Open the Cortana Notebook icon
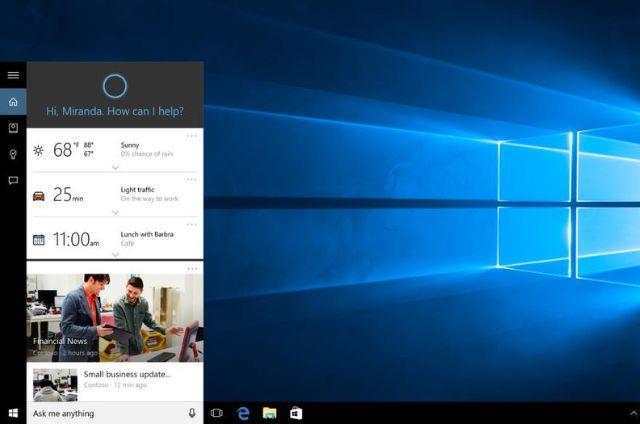Viewport: 640px width, 424px height. [13, 128]
